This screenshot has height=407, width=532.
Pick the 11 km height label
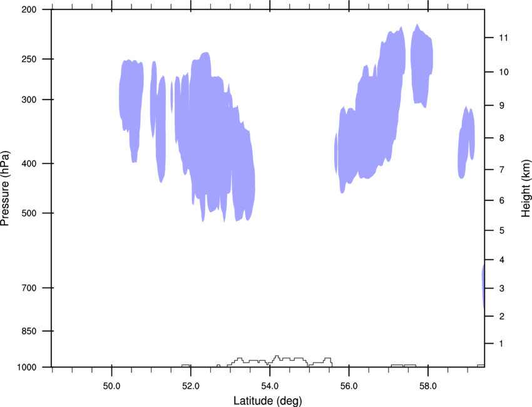503,38
